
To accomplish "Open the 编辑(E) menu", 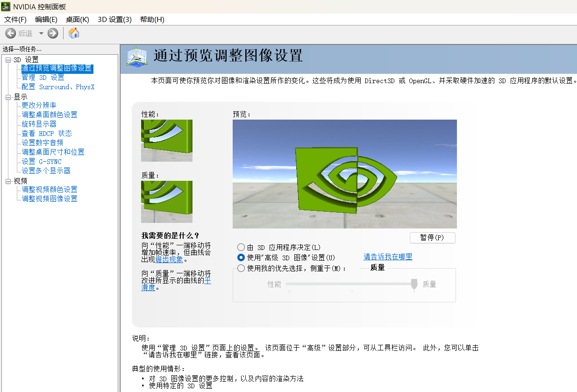I will coord(46,19).
